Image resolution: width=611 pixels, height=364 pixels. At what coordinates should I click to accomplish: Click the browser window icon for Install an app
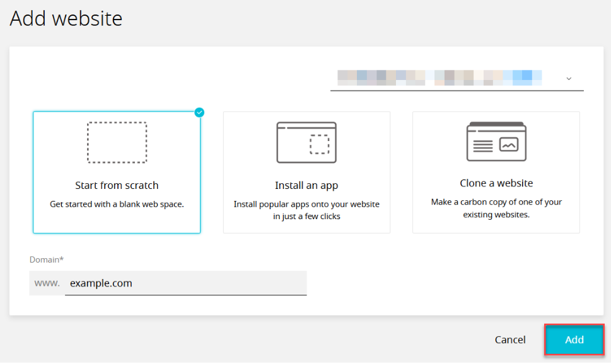click(306, 142)
